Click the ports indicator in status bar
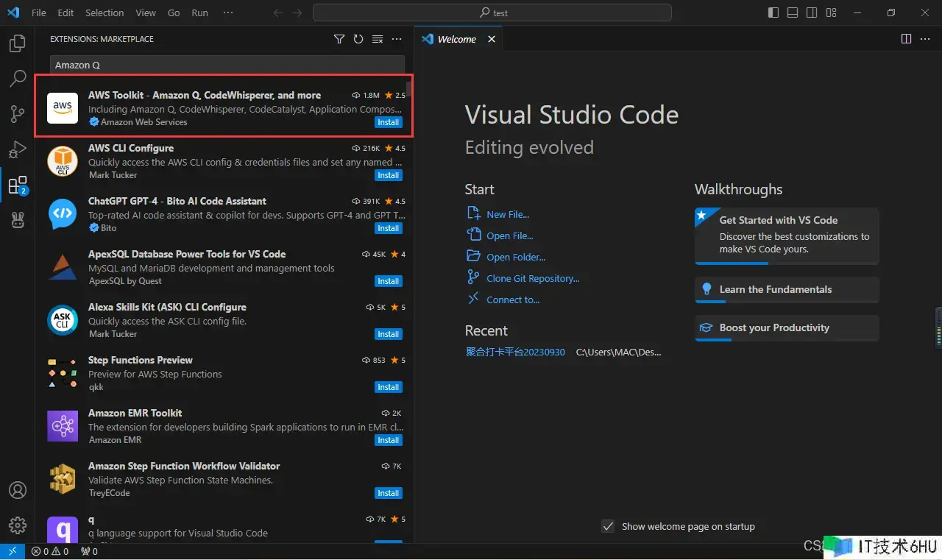942x560 pixels. [x=89, y=551]
